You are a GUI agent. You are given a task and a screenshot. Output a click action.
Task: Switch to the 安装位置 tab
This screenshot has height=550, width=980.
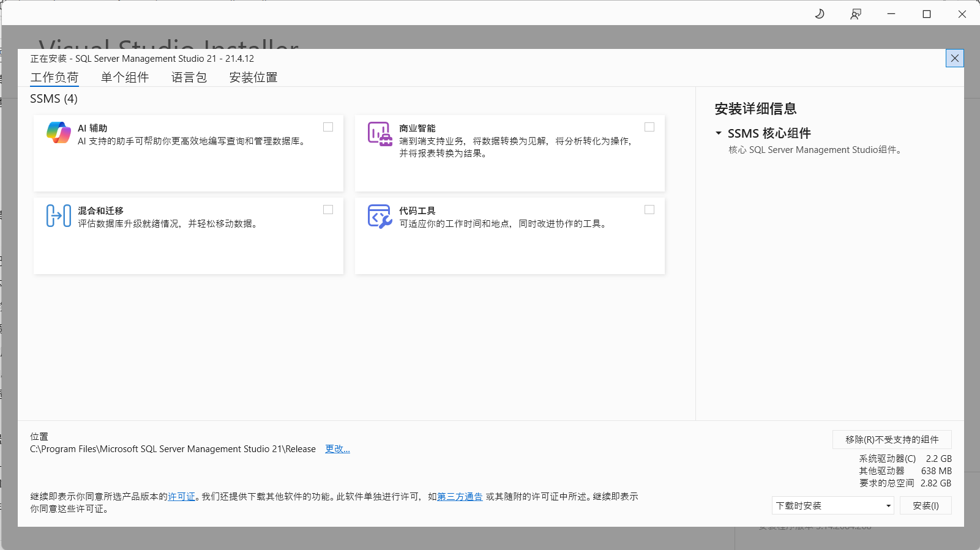pyautogui.click(x=253, y=78)
